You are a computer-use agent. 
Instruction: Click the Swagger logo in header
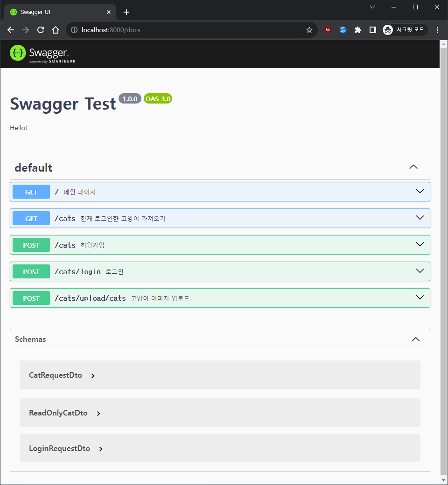tap(43, 54)
